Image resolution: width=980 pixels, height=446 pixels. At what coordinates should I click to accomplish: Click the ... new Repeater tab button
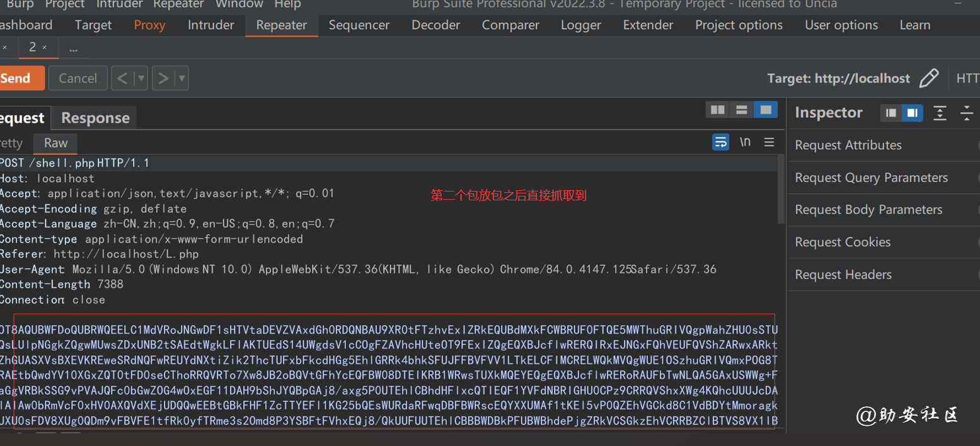(74, 49)
